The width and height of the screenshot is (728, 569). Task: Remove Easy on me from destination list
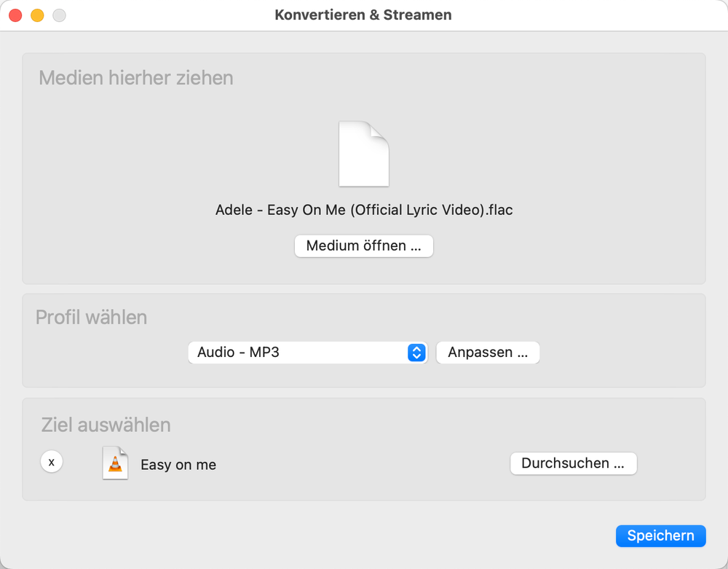51,461
